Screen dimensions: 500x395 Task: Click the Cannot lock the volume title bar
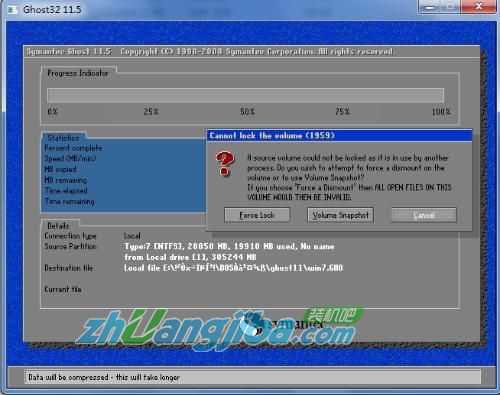click(339, 136)
